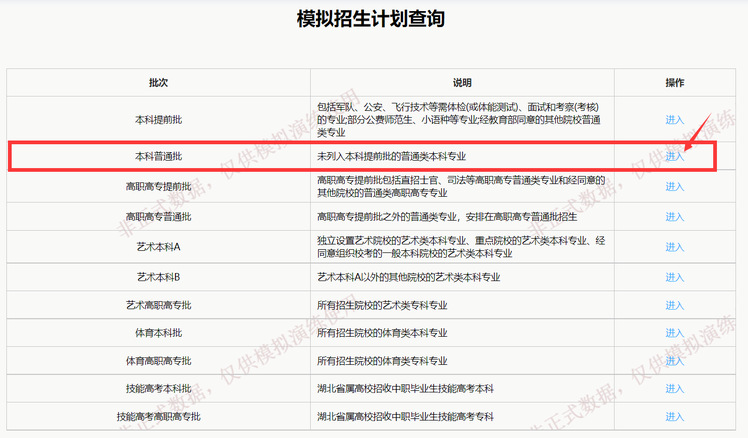Image resolution: width=748 pixels, height=438 pixels.
Task: Open 进入 link for 本科普通批 row
Action: (x=675, y=157)
